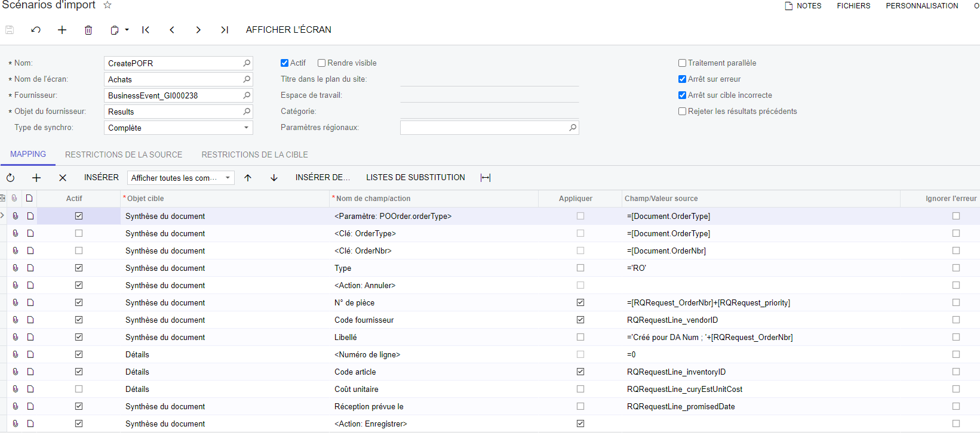Open the clipboard dropdown arrow

[127, 30]
